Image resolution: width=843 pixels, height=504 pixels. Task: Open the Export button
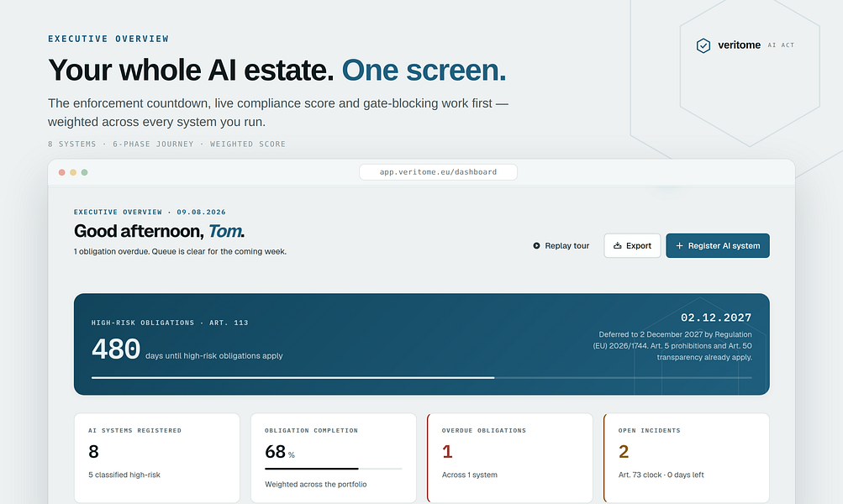click(x=632, y=245)
